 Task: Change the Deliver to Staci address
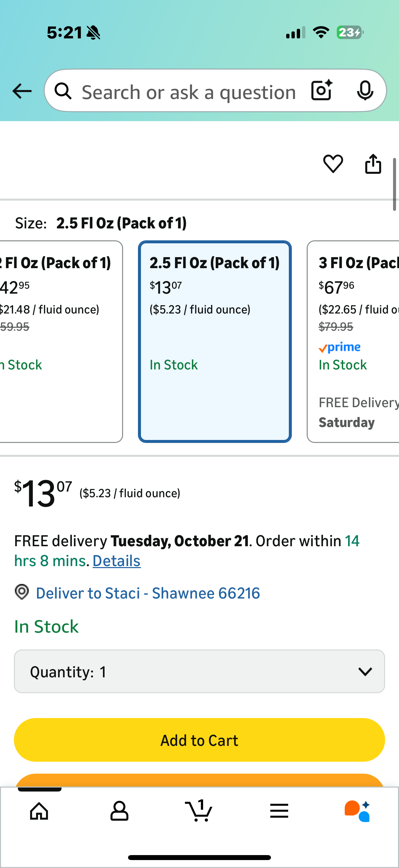tap(148, 593)
